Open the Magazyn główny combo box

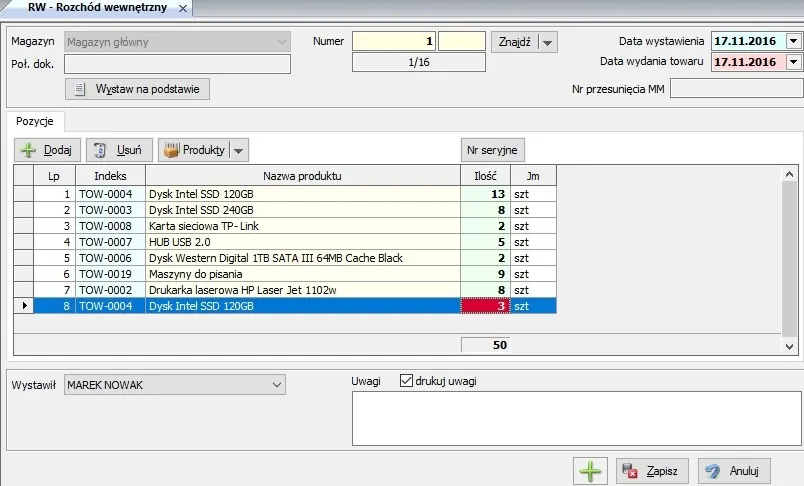(x=177, y=42)
